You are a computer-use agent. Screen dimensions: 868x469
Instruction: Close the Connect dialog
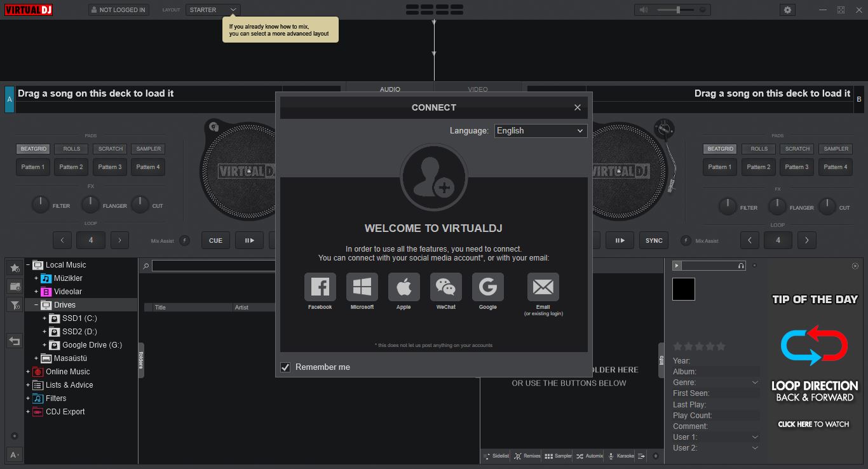pyautogui.click(x=577, y=107)
